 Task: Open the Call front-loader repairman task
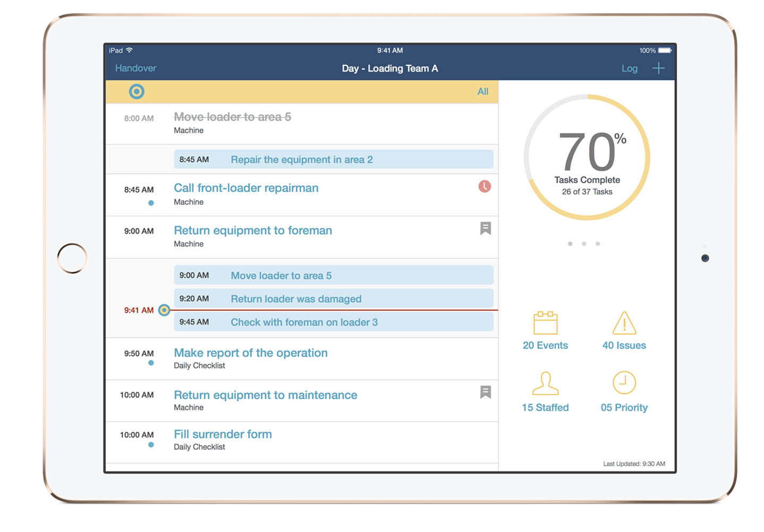pos(246,188)
